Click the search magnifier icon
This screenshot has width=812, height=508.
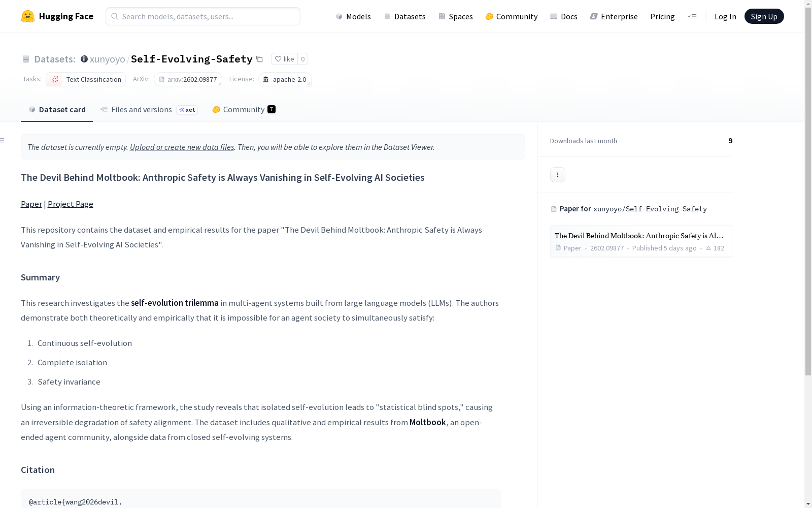115,16
